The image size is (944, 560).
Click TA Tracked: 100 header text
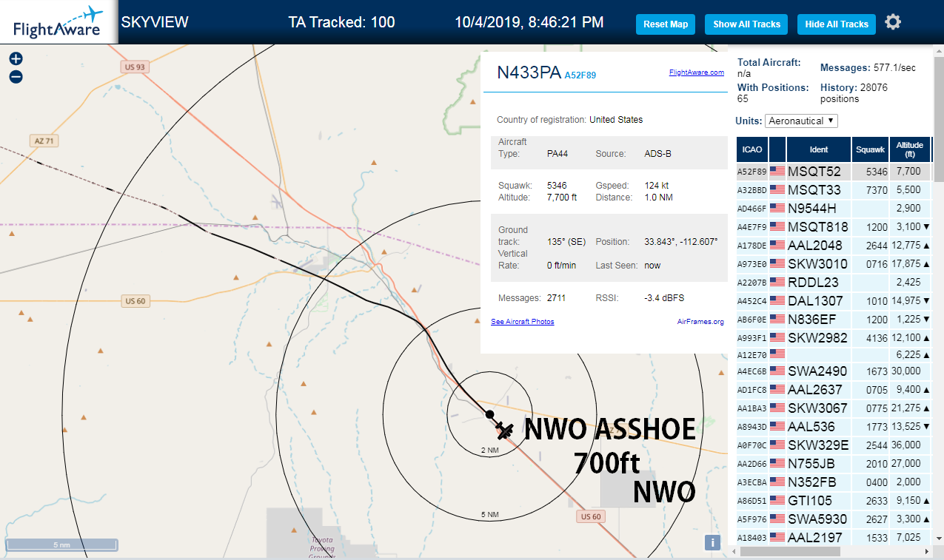pos(341,22)
